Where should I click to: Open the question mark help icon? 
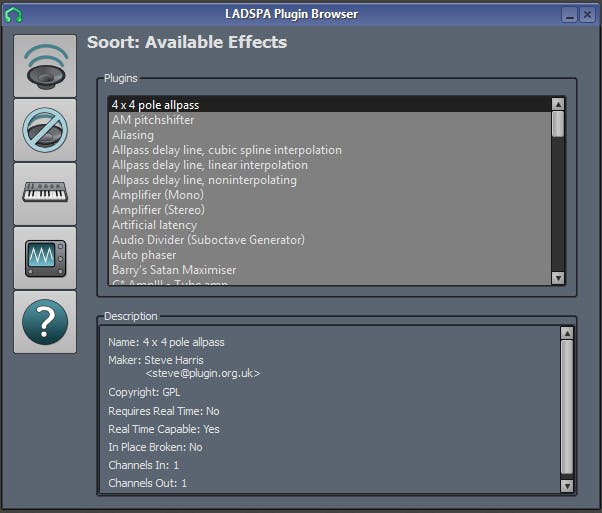[x=45, y=322]
